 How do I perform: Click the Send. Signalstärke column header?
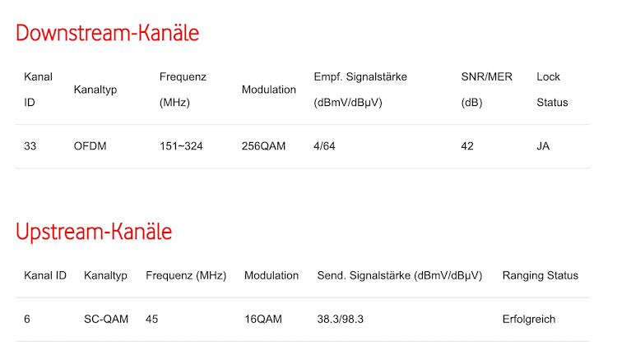(x=399, y=275)
